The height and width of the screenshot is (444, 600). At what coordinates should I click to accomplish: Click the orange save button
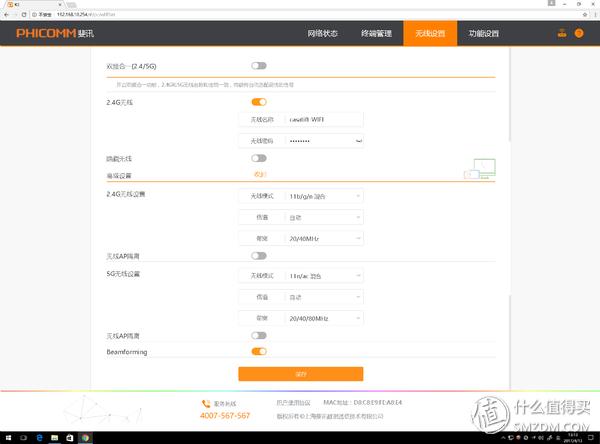point(301,374)
